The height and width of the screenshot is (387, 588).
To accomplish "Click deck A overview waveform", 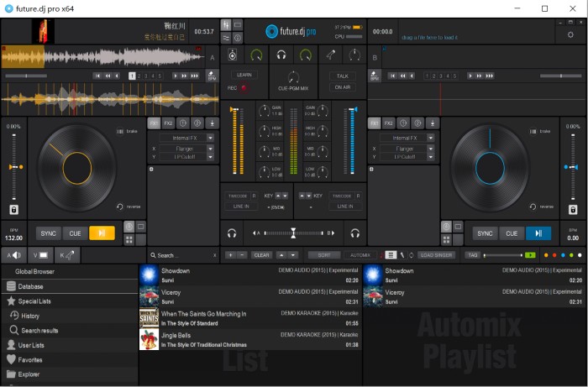I will click(x=103, y=57).
